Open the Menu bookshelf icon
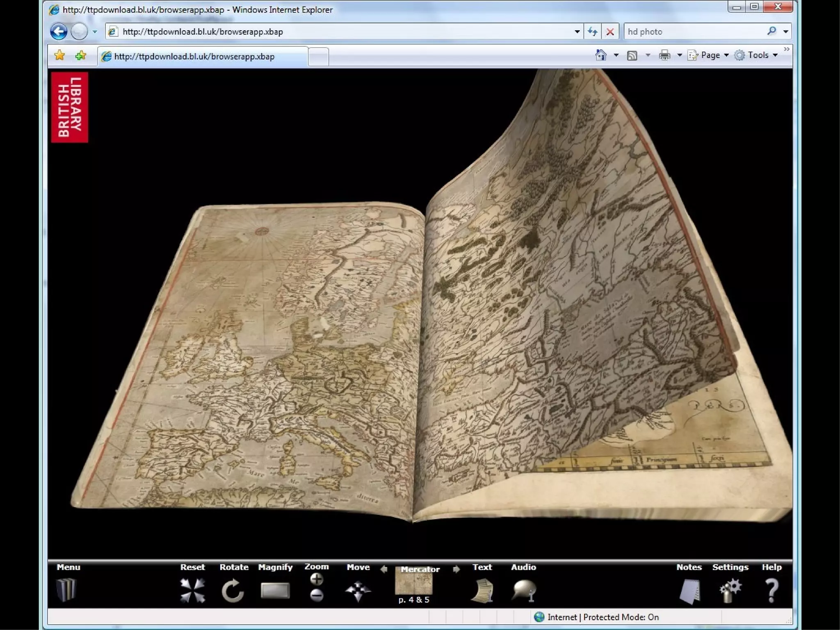Viewport: 840px width, 630px height. click(x=66, y=589)
